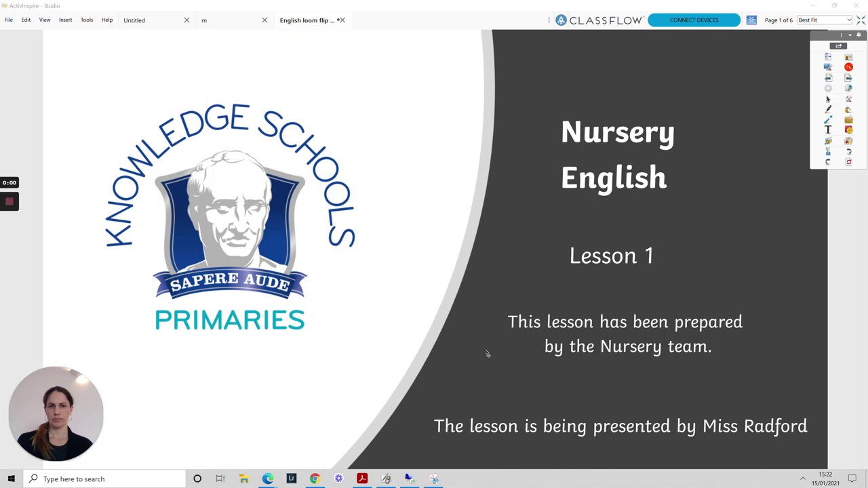Click the taskbar search box
Image resolution: width=868 pixels, height=488 pixels.
[x=105, y=479]
